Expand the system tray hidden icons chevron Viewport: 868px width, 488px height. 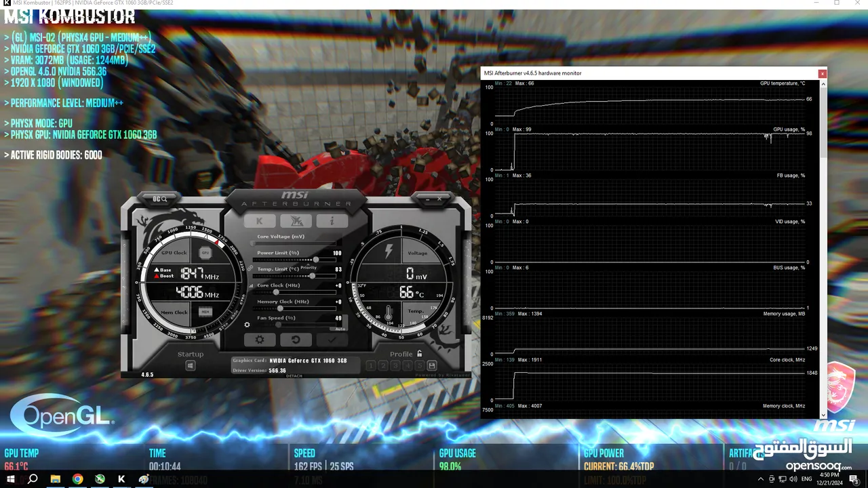pos(760,479)
